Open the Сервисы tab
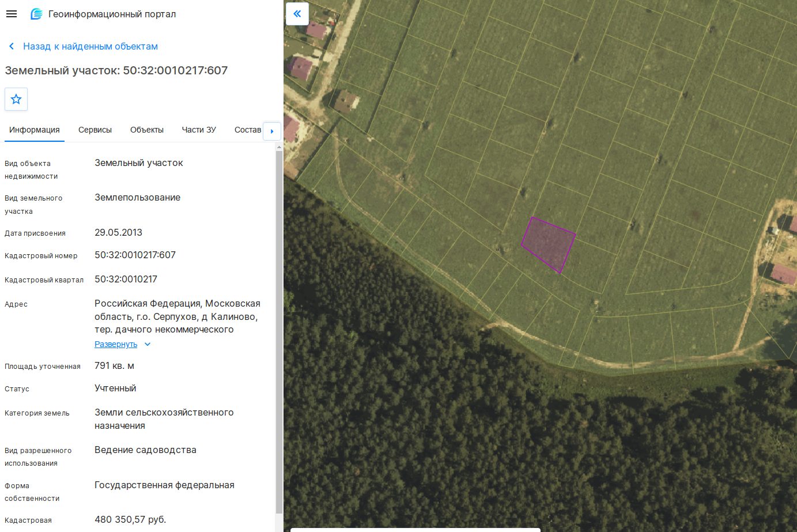Viewport: 797px width, 532px height. click(95, 130)
